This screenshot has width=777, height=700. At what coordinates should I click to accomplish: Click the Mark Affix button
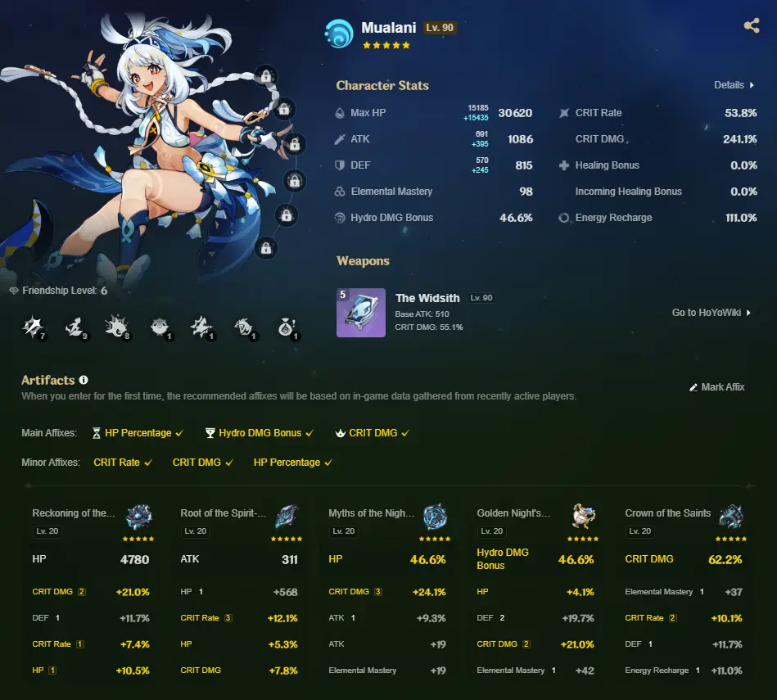(x=717, y=387)
